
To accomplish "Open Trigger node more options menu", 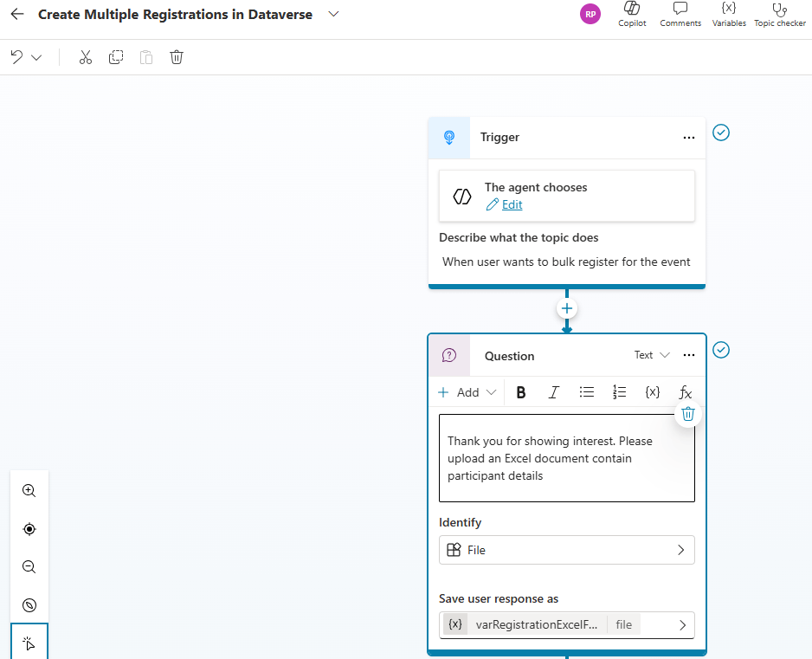I will (x=689, y=138).
